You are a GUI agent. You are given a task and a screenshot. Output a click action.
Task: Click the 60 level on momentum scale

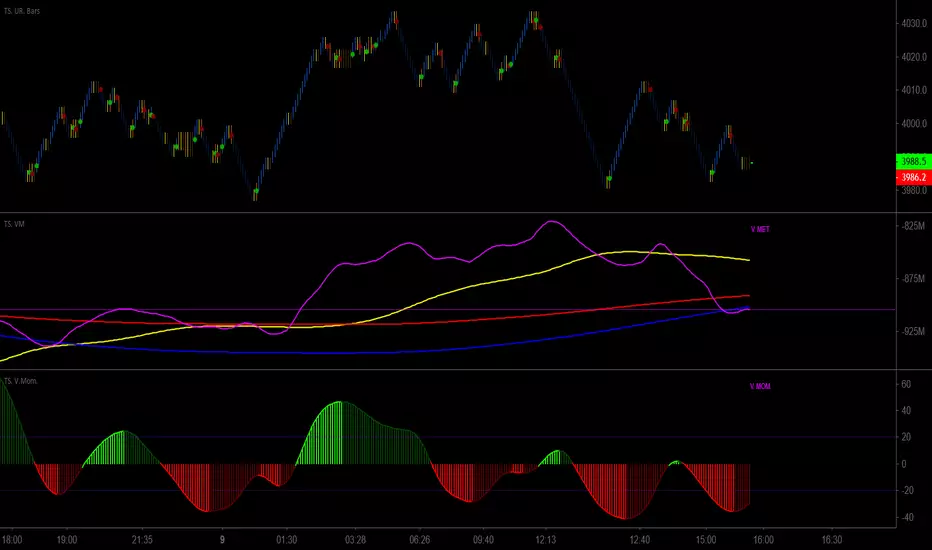tap(905, 383)
